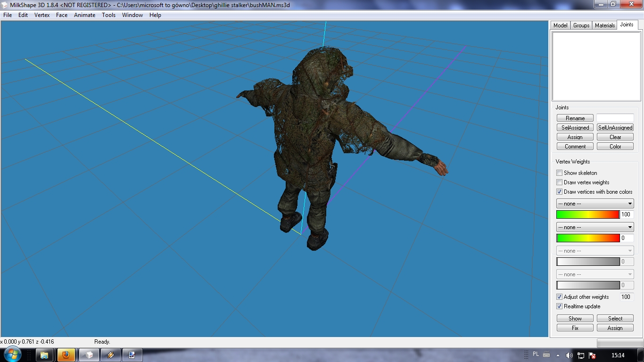644x362 pixels.
Task: Click the SelUnAssigned button
Action: pyautogui.click(x=615, y=128)
